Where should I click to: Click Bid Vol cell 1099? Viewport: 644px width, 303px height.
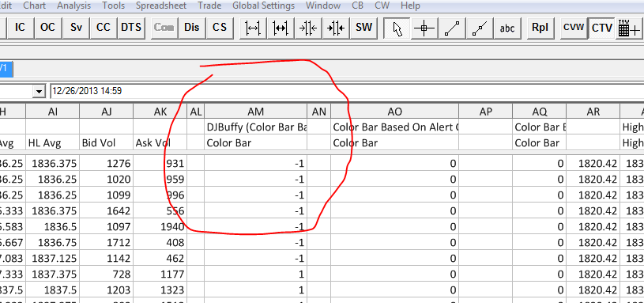(x=107, y=195)
